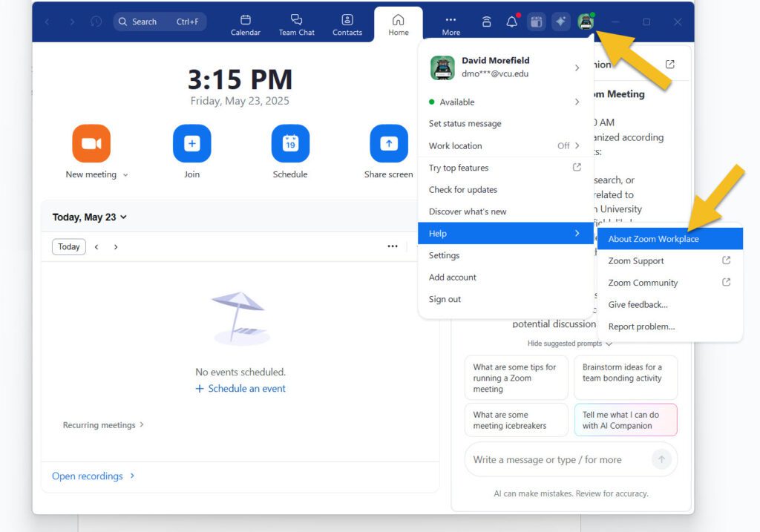The image size is (760, 532).
Task: Open the Schedule calendar icon
Action: 290,144
